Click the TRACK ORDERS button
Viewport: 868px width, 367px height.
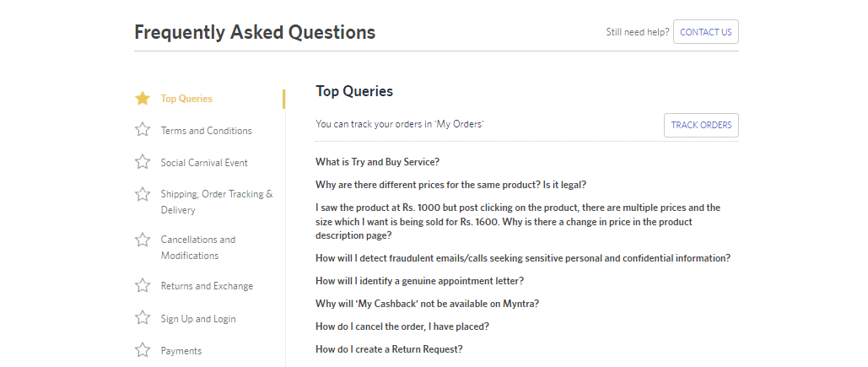pyautogui.click(x=701, y=125)
